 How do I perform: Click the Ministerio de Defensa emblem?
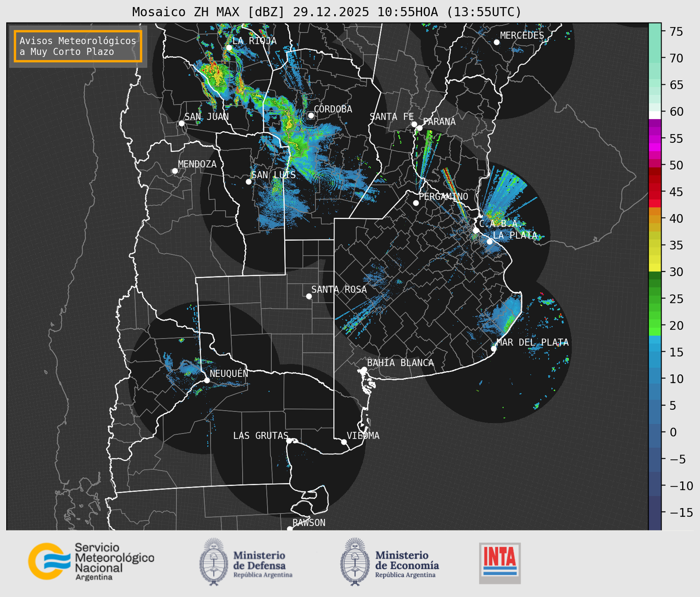point(214,562)
